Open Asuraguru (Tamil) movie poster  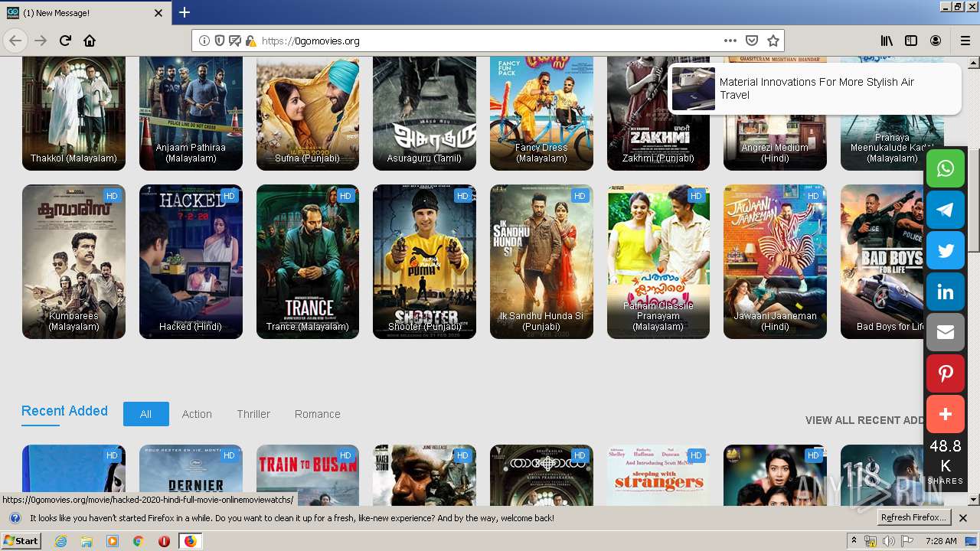[424, 112]
